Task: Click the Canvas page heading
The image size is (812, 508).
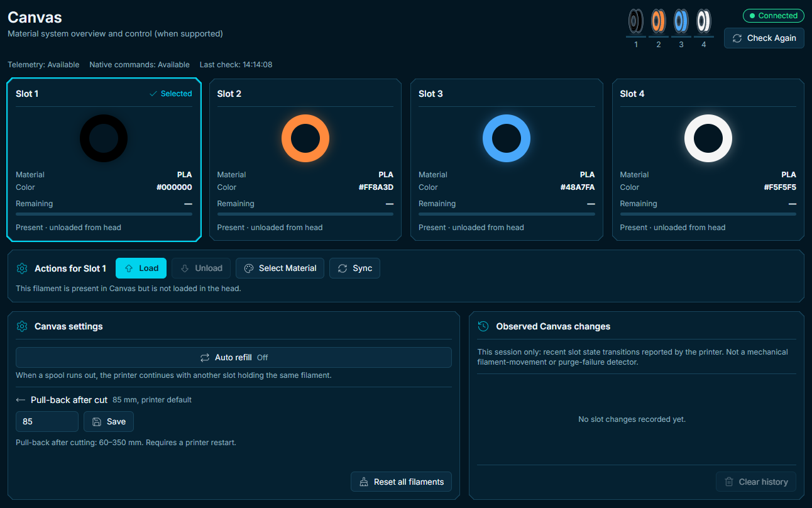Action: click(35, 18)
